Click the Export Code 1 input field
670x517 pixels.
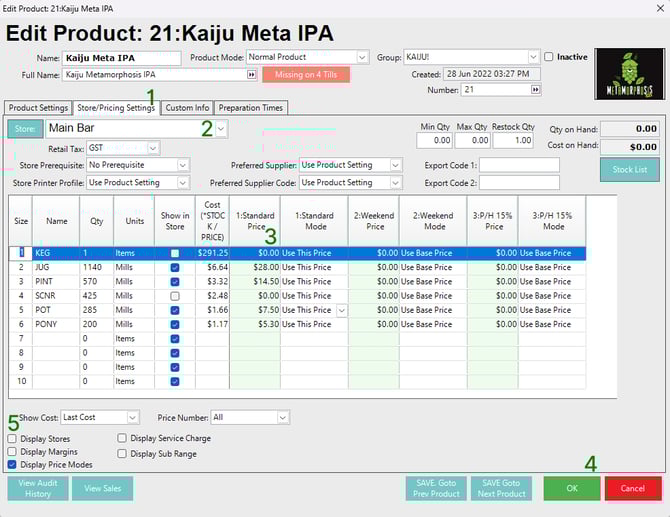[518, 165]
